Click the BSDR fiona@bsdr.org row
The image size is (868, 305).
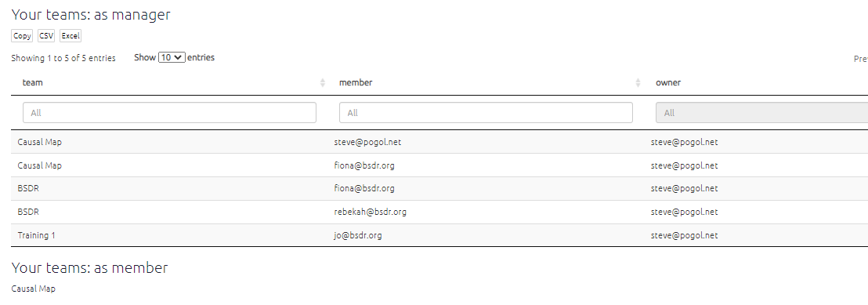[439, 188]
